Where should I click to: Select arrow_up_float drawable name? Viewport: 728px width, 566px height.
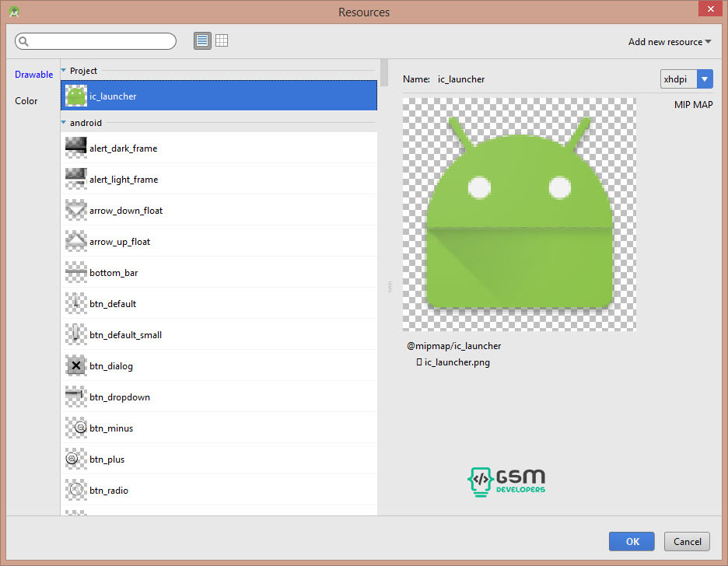tap(120, 242)
